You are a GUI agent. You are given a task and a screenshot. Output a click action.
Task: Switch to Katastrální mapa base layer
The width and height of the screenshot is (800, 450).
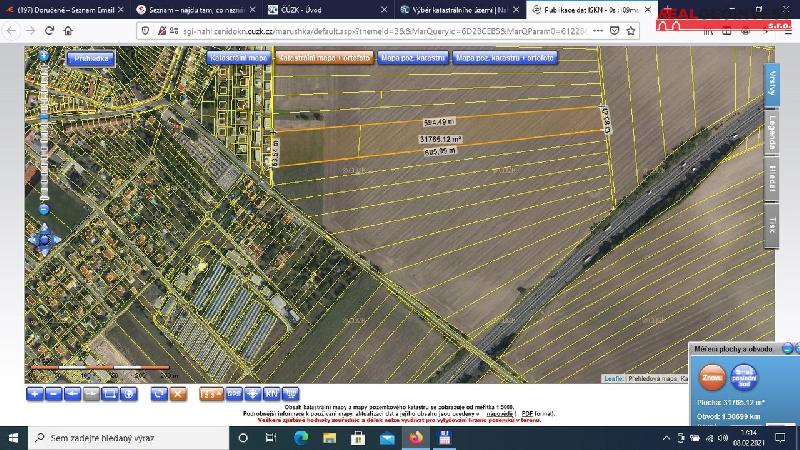click(238, 58)
